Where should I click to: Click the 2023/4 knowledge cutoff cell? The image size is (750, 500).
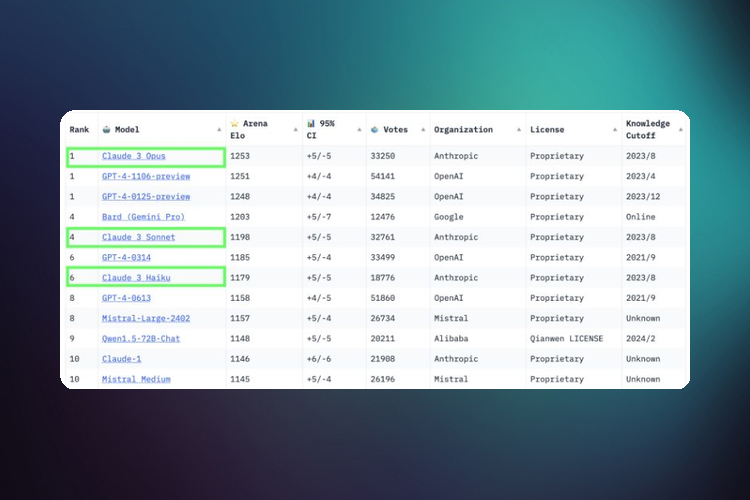(641, 176)
